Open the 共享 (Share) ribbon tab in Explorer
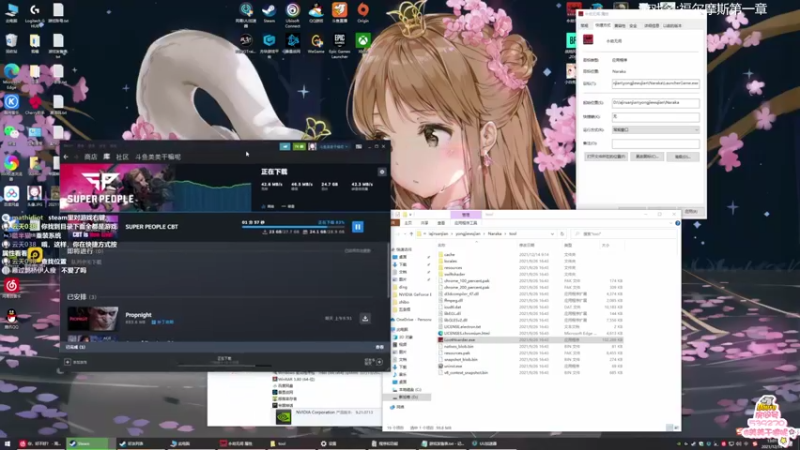Image resolution: width=800 pixels, height=450 pixels. (424, 223)
